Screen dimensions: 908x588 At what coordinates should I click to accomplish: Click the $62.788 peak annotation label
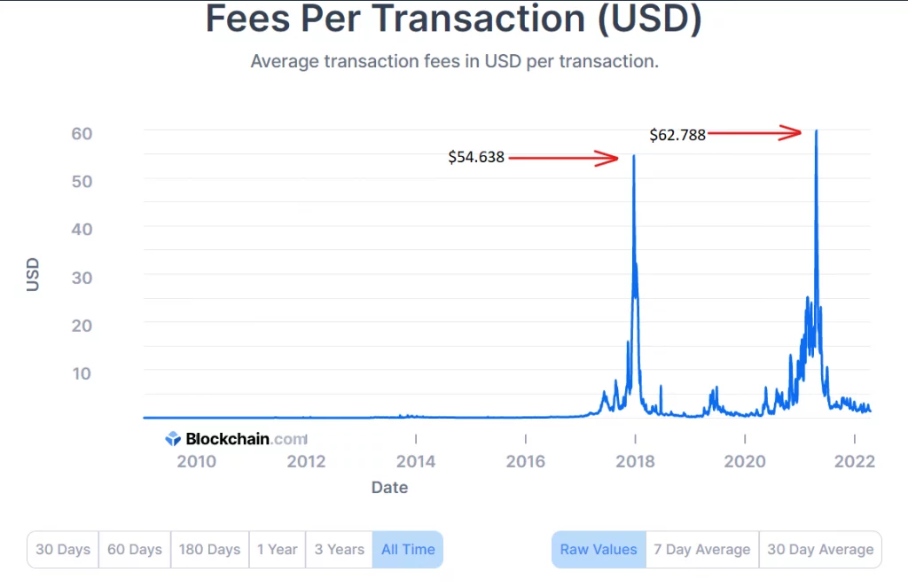(x=677, y=135)
